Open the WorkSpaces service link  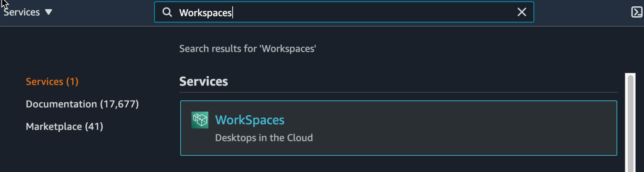tap(250, 120)
